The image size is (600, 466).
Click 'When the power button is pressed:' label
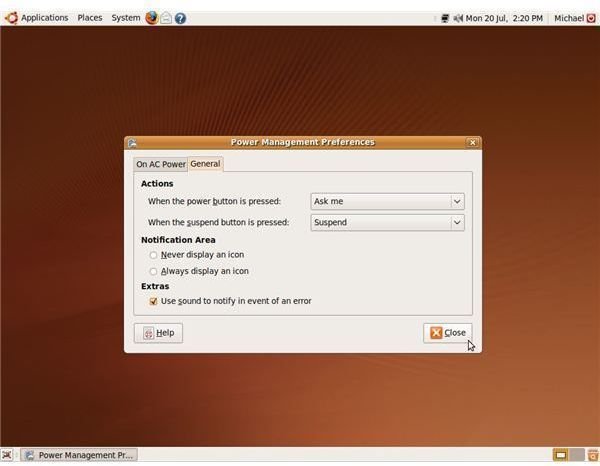[214, 201]
